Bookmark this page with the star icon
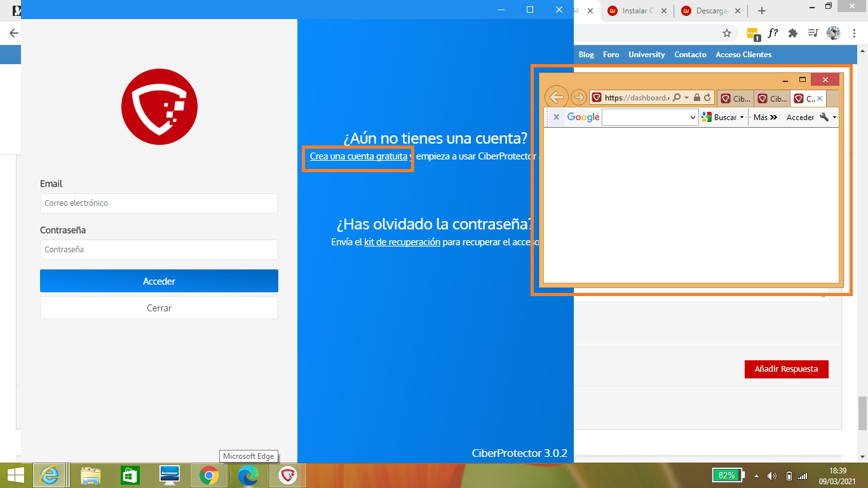Image resolution: width=868 pixels, height=488 pixels. (x=727, y=33)
